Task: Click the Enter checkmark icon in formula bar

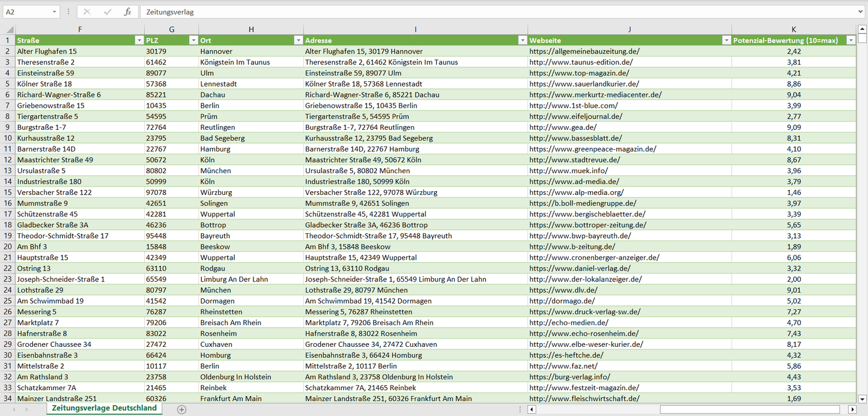Action: (108, 12)
